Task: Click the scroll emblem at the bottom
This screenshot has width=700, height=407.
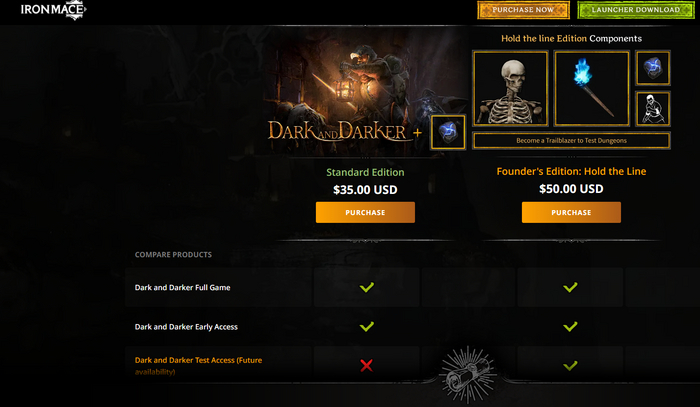Action: pos(467,374)
